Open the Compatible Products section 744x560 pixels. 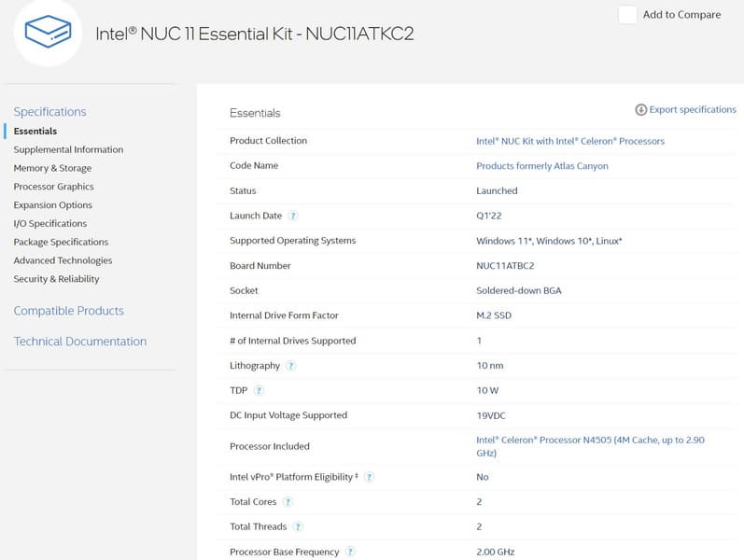68,311
